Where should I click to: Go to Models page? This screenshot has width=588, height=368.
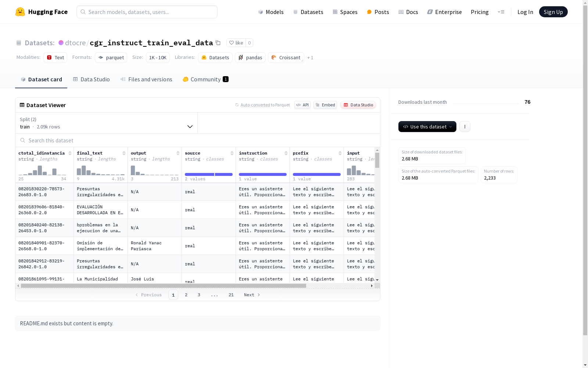[271, 12]
